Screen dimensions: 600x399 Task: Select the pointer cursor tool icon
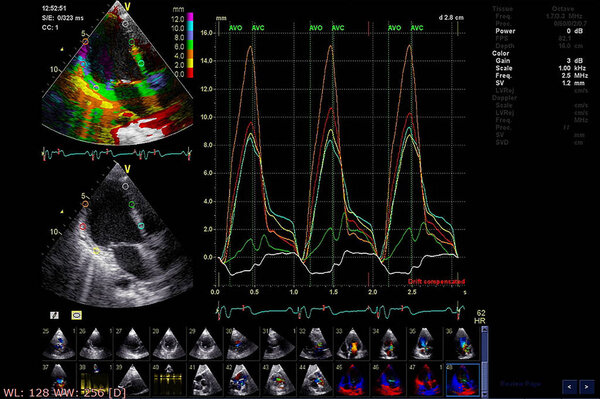pyautogui.click(x=54, y=315)
